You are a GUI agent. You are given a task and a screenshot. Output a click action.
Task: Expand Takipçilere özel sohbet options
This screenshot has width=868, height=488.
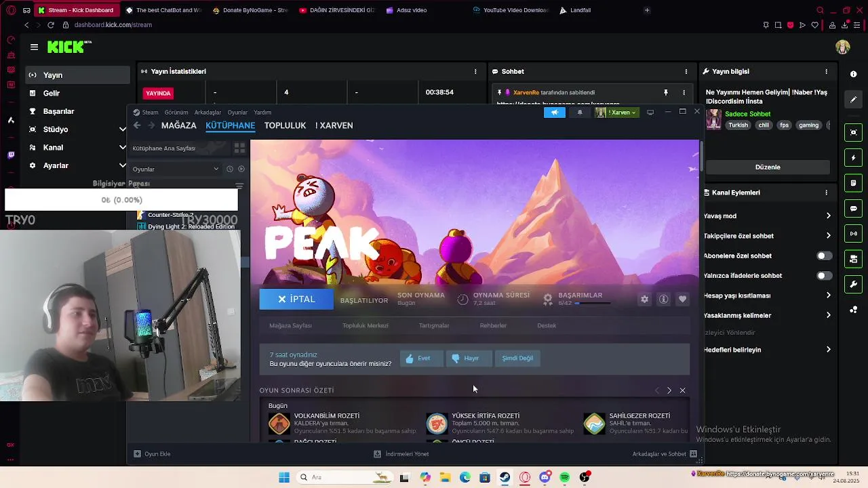click(x=828, y=236)
